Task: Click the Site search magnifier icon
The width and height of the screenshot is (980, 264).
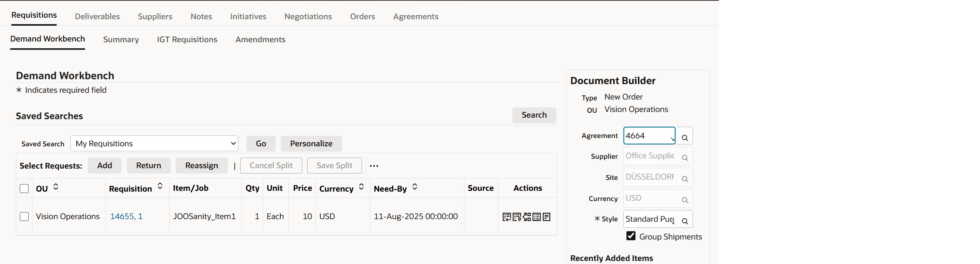Action: [x=685, y=178]
